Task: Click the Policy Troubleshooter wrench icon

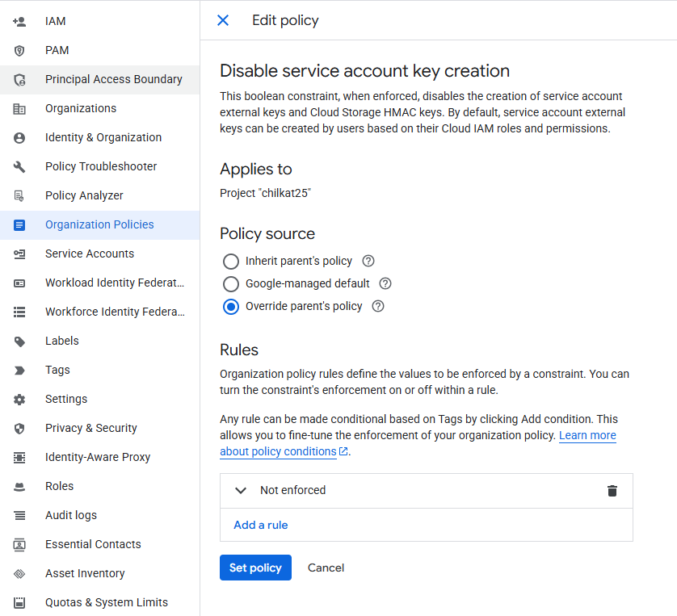Action: pyautogui.click(x=19, y=166)
